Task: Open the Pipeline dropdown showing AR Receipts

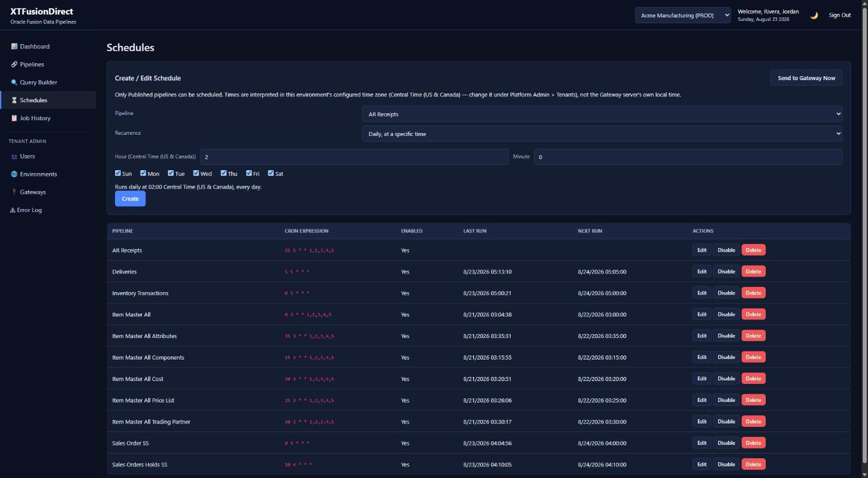Action: pyautogui.click(x=602, y=114)
